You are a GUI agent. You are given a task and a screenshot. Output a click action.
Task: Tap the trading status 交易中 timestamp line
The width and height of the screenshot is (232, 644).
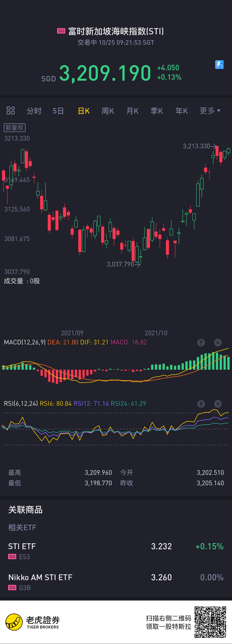[116, 42]
